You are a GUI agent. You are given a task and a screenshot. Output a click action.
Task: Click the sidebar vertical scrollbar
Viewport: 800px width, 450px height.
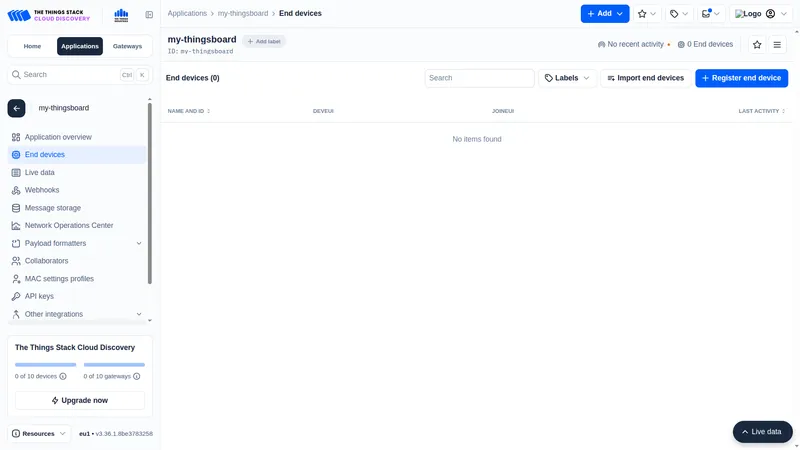tap(149, 194)
